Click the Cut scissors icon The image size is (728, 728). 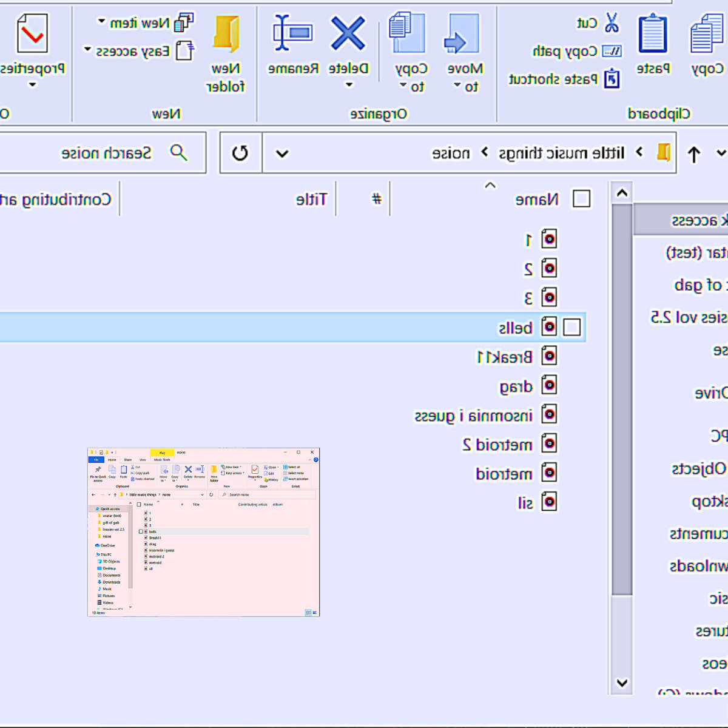pos(612,23)
